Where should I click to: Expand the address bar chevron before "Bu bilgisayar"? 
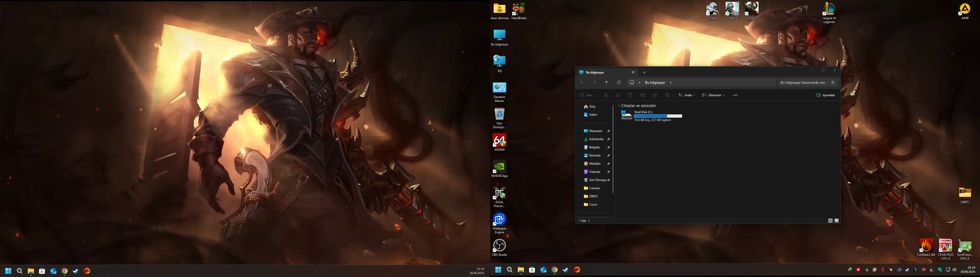pyautogui.click(x=640, y=82)
